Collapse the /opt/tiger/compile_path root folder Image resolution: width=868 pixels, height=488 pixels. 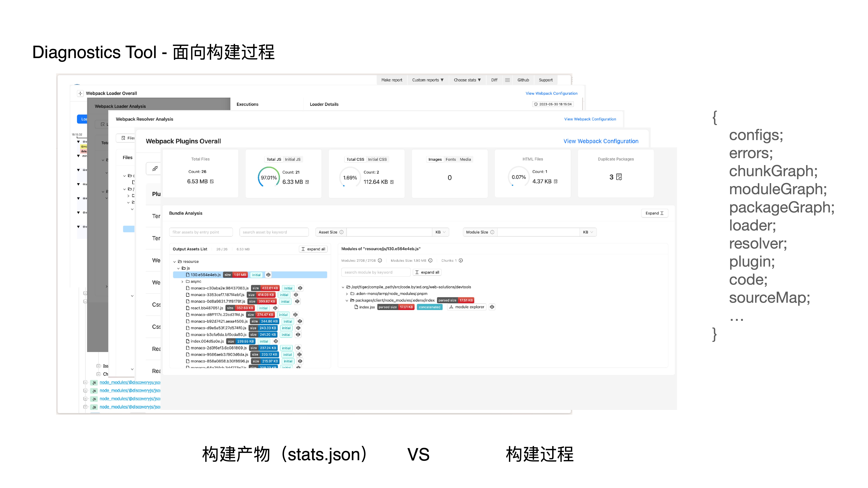(x=343, y=287)
